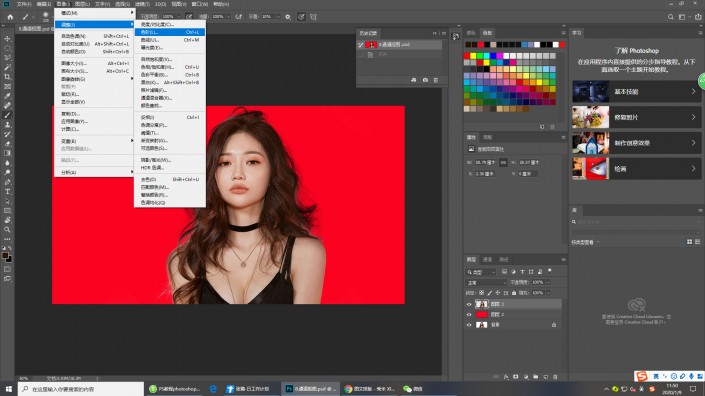
Task: Toggle lock transparent pixels in Layers panel
Action: (x=482, y=293)
